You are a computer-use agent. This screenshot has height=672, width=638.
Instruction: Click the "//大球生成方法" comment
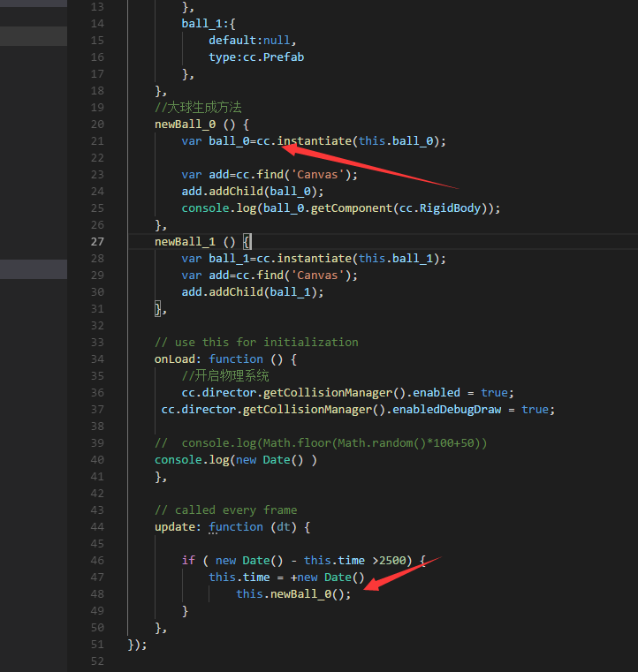tap(198, 107)
